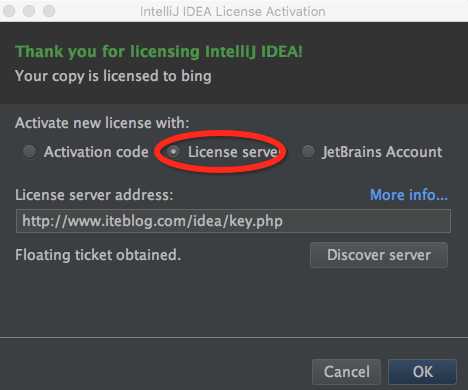Click the IntelliJ IDEA License Activation title
The height and width of the screenshot is (390, 468).
(233, 12)
